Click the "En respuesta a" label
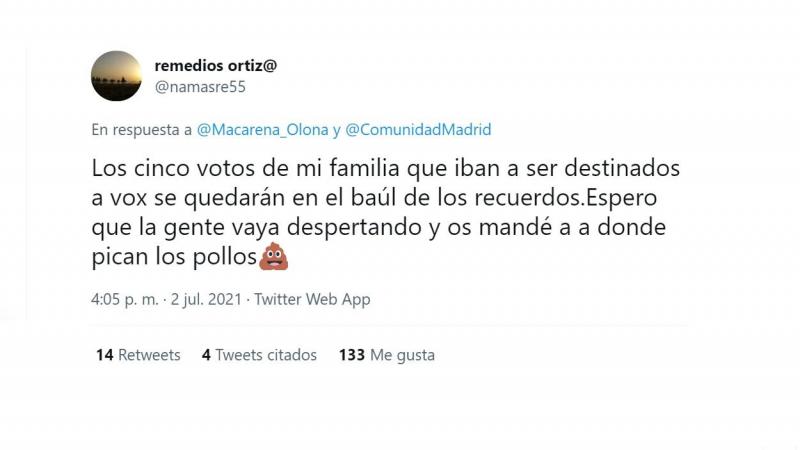800x450 pixels. [141, 130]
